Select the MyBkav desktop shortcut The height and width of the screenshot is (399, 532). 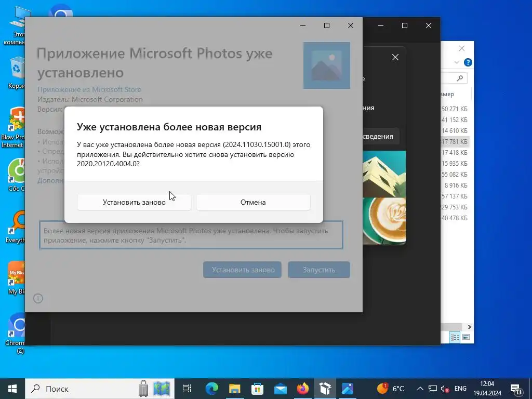pos(16,278)
